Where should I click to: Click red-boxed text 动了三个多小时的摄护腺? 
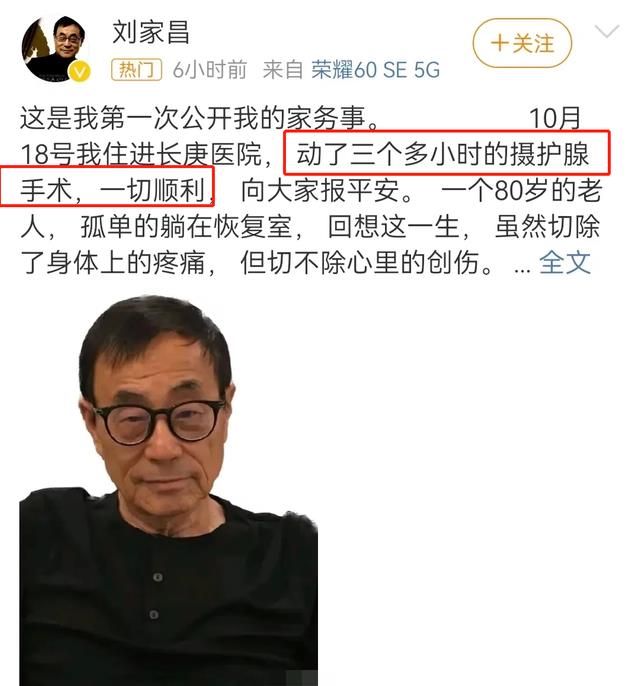pos(443,154)
